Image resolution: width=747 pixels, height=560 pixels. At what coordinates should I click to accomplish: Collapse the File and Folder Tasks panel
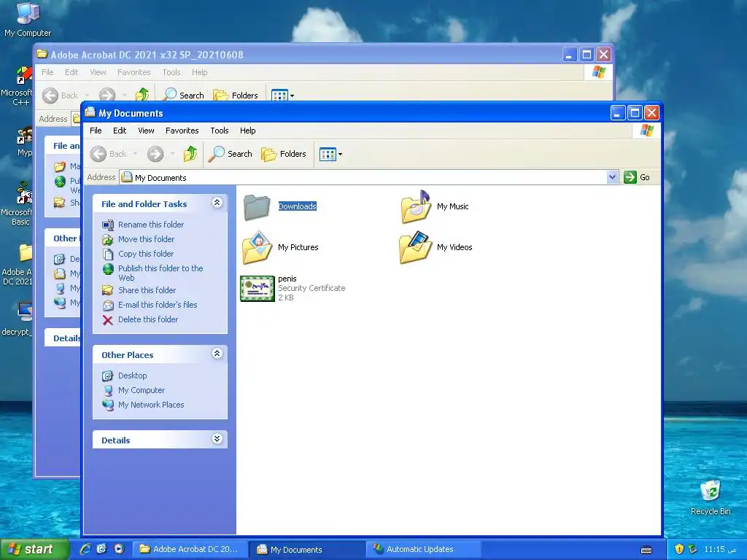pos(217,203)
